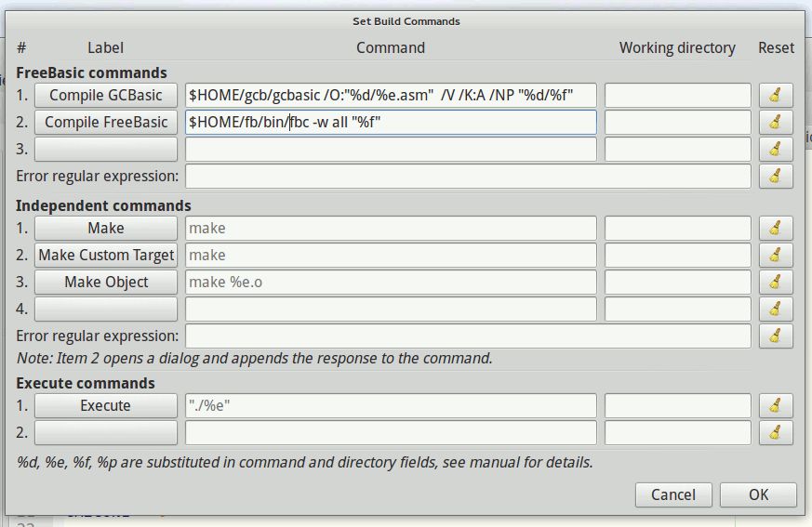Click reset broom for FreeBasic row 3
Screen dimensions: 812x527
776,149
